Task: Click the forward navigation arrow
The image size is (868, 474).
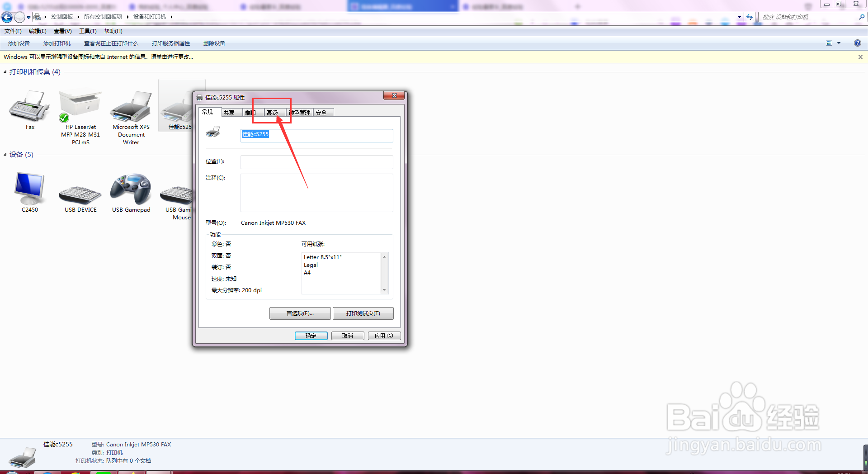Action: [19, 17]
